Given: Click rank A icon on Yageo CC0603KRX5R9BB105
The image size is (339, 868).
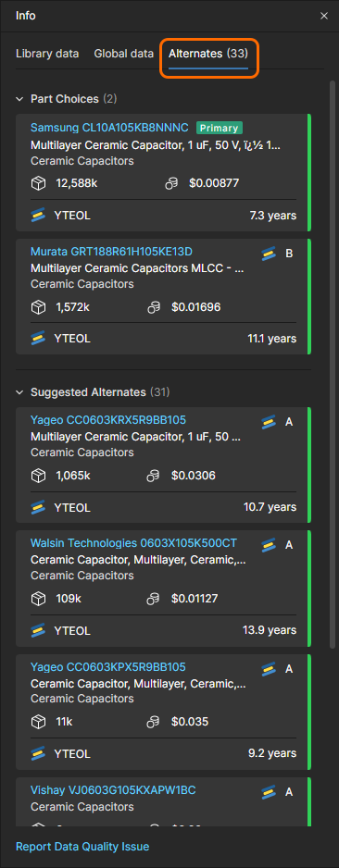Looking at the screenshot, I should point(269,422).
